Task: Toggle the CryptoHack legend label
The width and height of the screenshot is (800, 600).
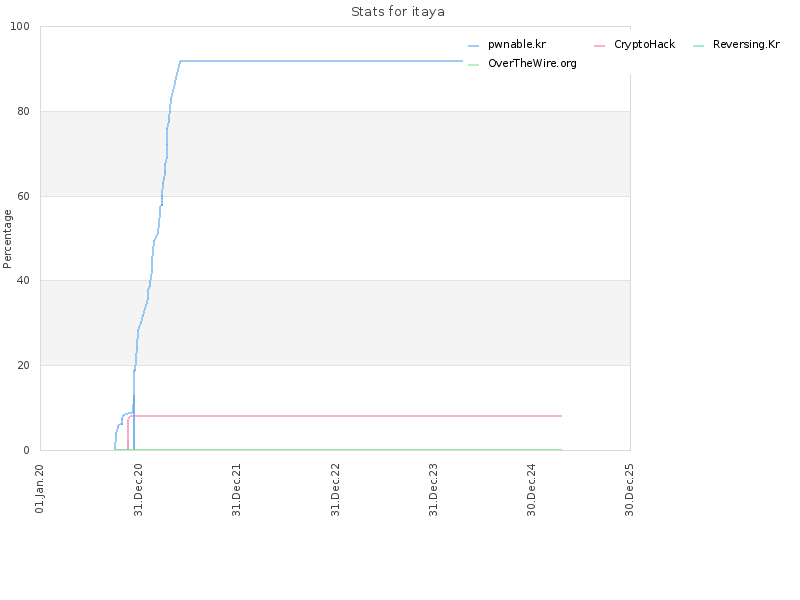Action: click(644, 45)
